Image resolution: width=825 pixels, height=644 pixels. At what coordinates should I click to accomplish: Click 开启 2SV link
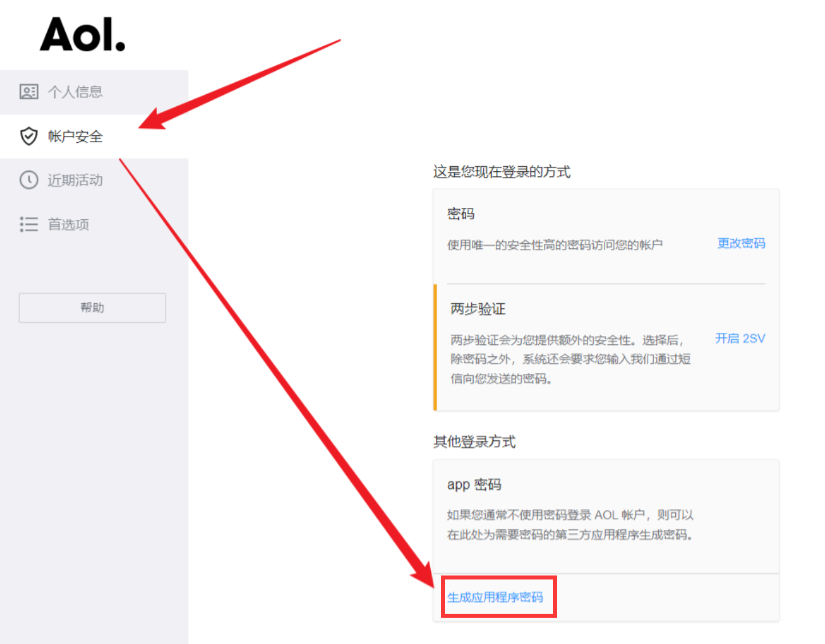[x=740, y=339]
